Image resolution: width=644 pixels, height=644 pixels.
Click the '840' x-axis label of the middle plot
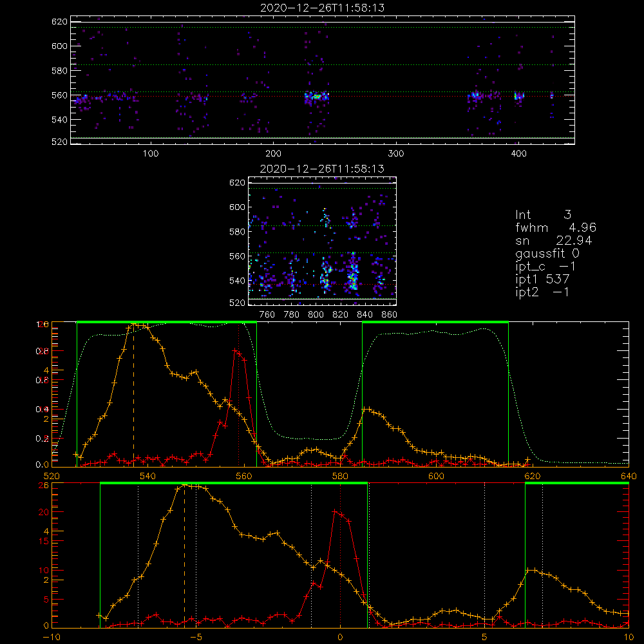click(365, 315)
